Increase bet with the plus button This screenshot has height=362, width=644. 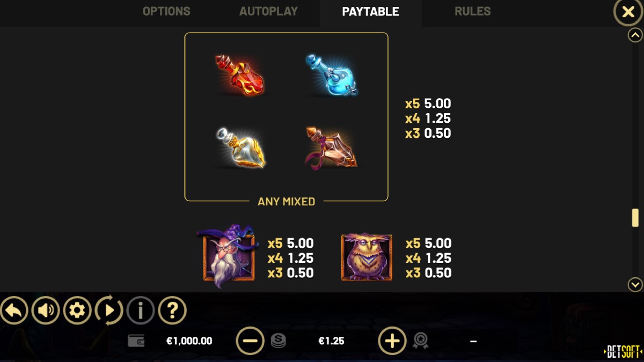click(392, 341)
